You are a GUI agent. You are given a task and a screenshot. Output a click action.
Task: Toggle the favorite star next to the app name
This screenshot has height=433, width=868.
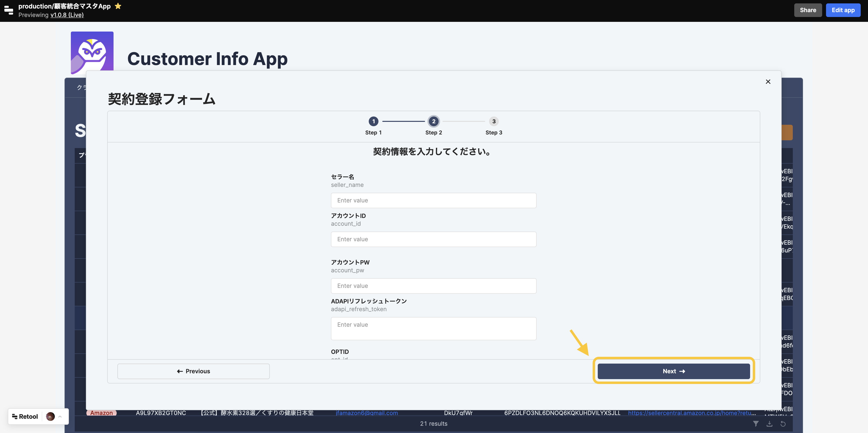click(118, 6)
